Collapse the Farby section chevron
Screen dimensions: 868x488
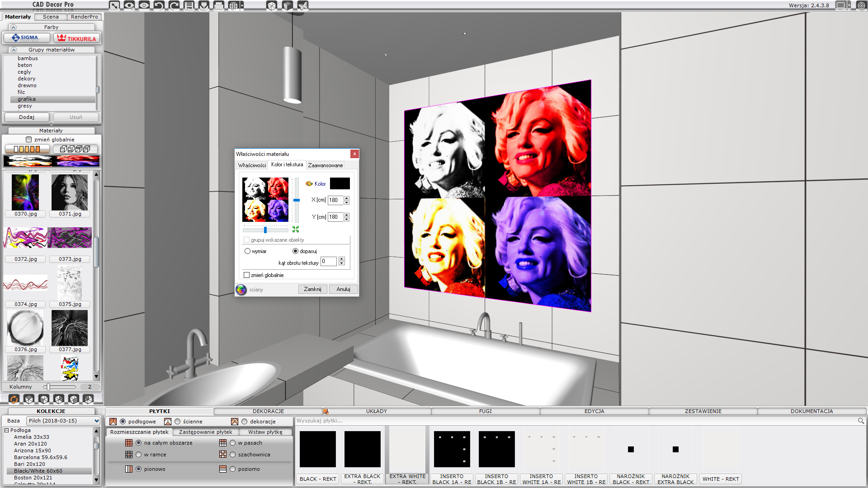click(13, 27)
